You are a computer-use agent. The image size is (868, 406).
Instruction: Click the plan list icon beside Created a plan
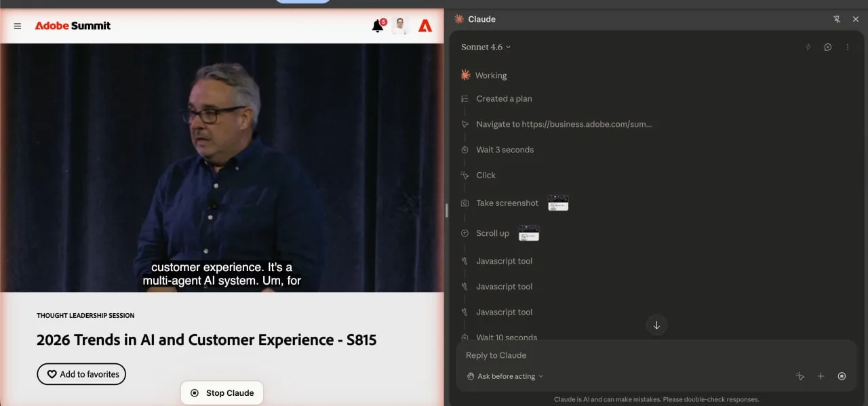coord(465,98)
